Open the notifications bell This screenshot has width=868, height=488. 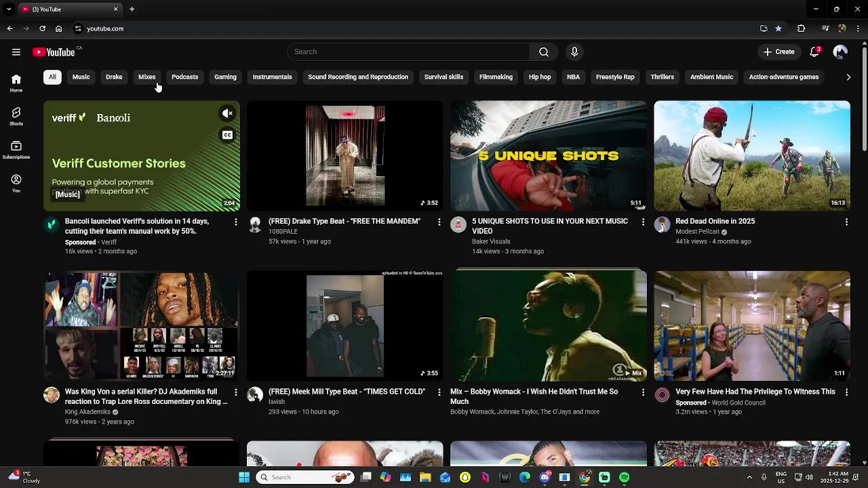(x=815, y=52)
